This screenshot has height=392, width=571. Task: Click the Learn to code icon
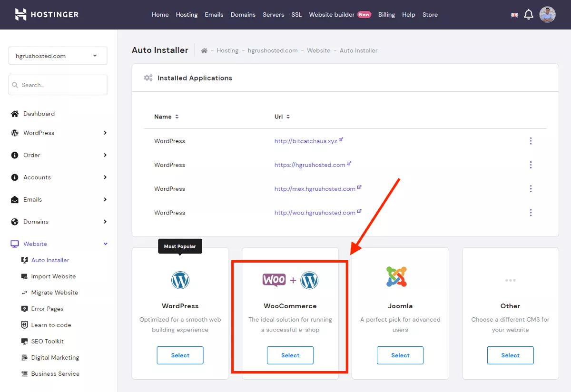click(x=25, y=325)
